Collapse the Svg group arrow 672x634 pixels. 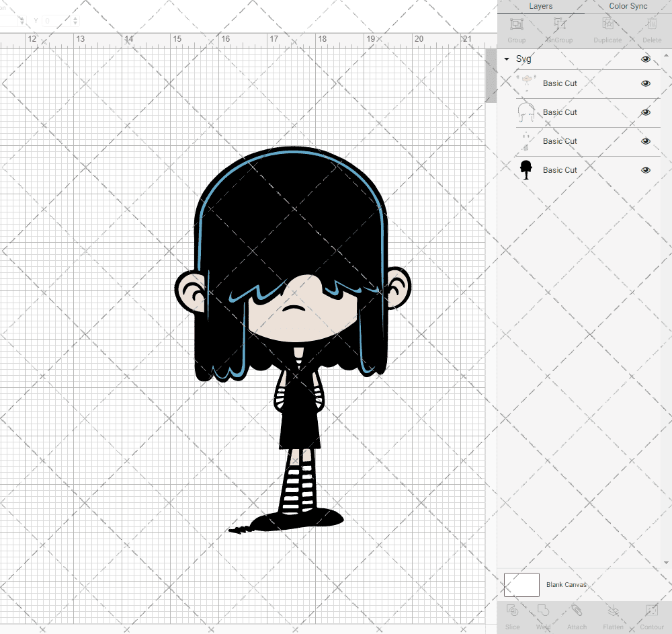coord(507,59)
